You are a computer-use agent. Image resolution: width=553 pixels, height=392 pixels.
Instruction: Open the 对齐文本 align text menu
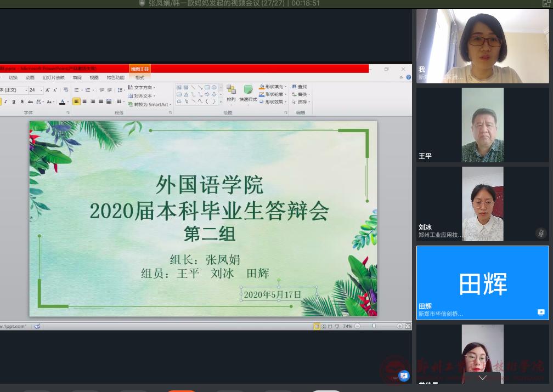click(142, 96)
